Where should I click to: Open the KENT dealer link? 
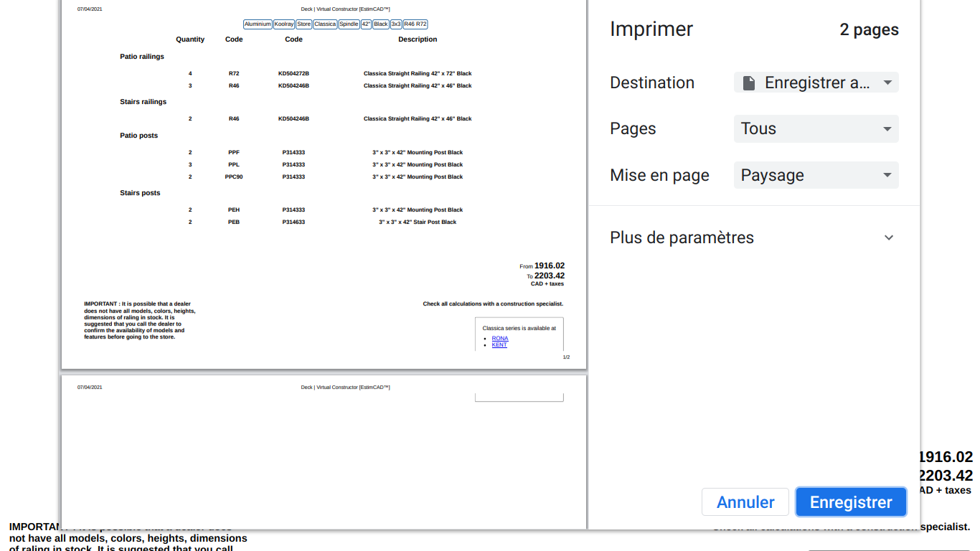pyautogui.click(x=499, y=345)
